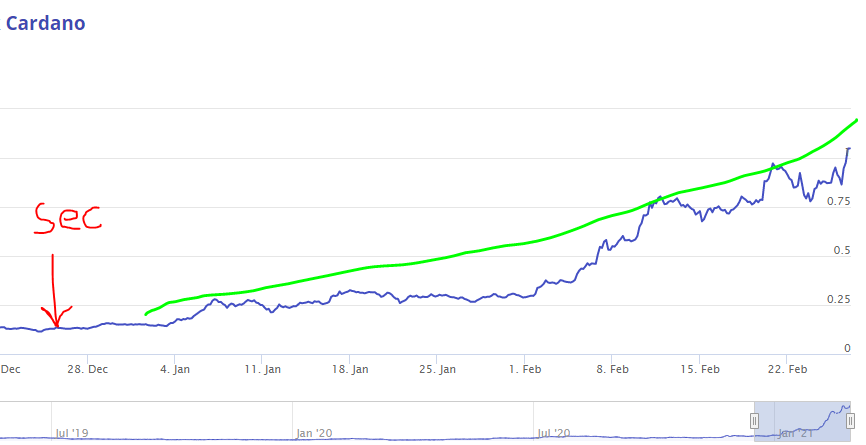Click the 0.75 y-axis value
The width and height of the screenshot is (866, 445).
pos(838,202)
